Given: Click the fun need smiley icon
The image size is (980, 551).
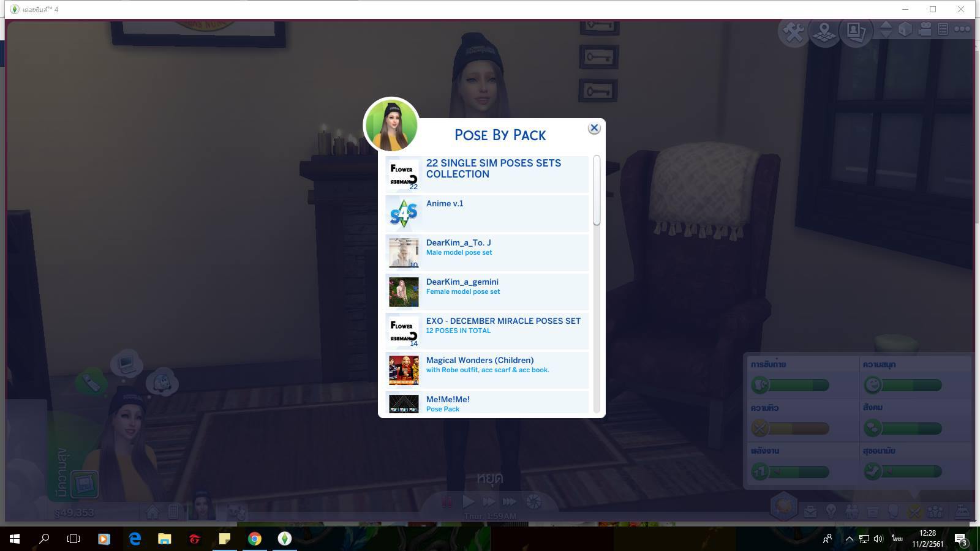Looking at the screenshot, I should click(872, 385).
